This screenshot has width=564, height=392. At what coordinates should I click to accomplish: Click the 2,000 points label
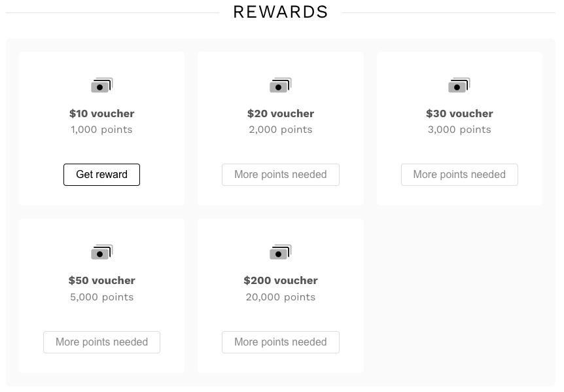pos(281,130)
